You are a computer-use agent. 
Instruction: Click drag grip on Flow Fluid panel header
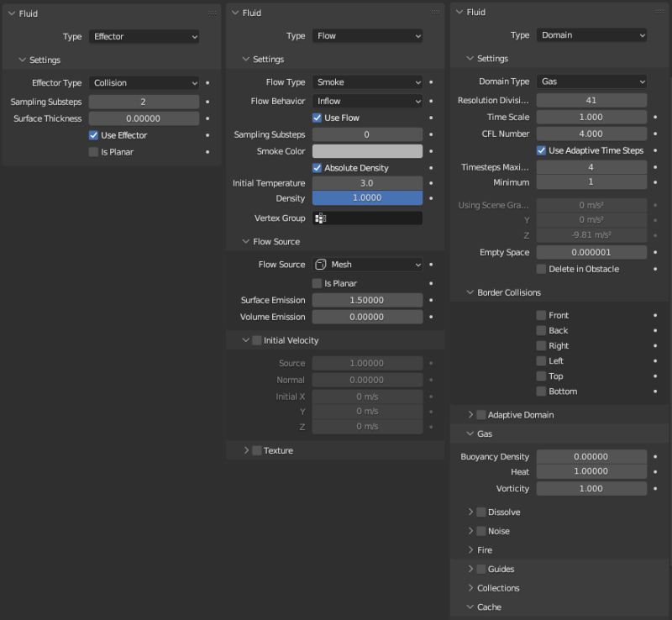[x=435, y=12]
